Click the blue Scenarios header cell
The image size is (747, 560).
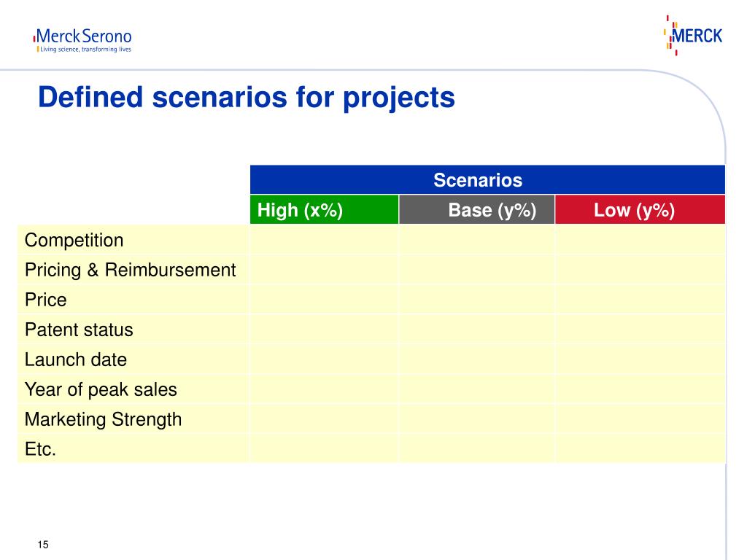pos(487,180)
